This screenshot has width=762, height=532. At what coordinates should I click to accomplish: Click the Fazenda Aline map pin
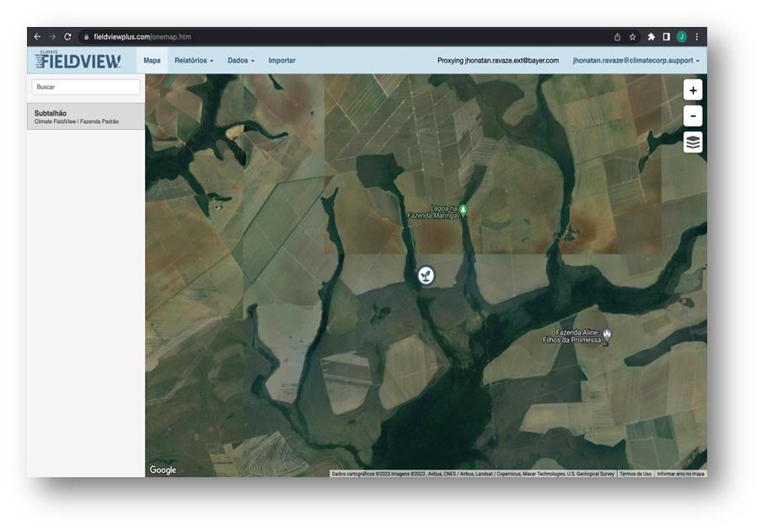pos(607,335)
